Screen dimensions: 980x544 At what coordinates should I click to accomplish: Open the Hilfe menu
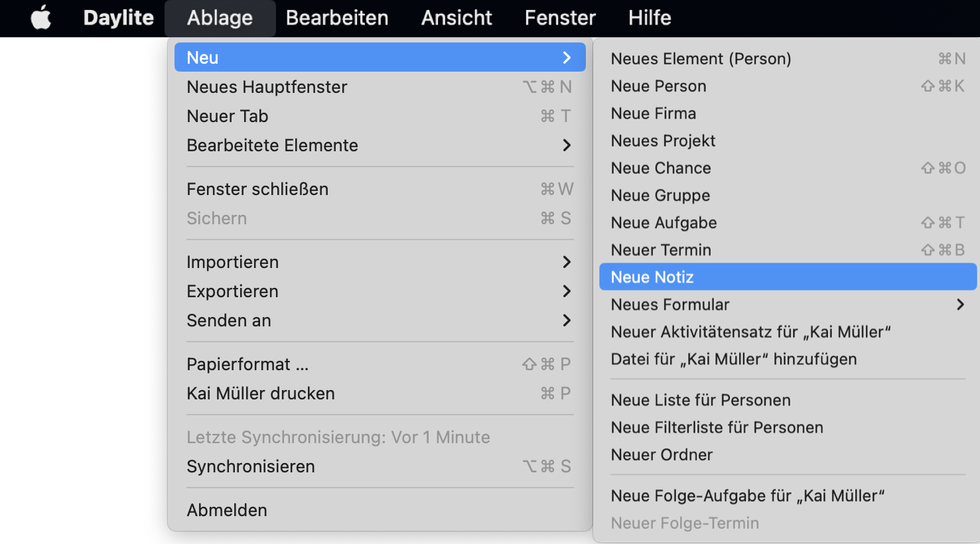pyautogui.click(x=650, y=18)
